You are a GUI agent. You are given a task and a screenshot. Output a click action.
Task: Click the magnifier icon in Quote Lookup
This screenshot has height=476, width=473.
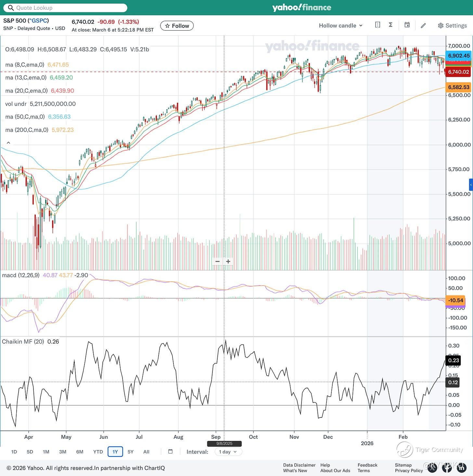pos(11,8)
